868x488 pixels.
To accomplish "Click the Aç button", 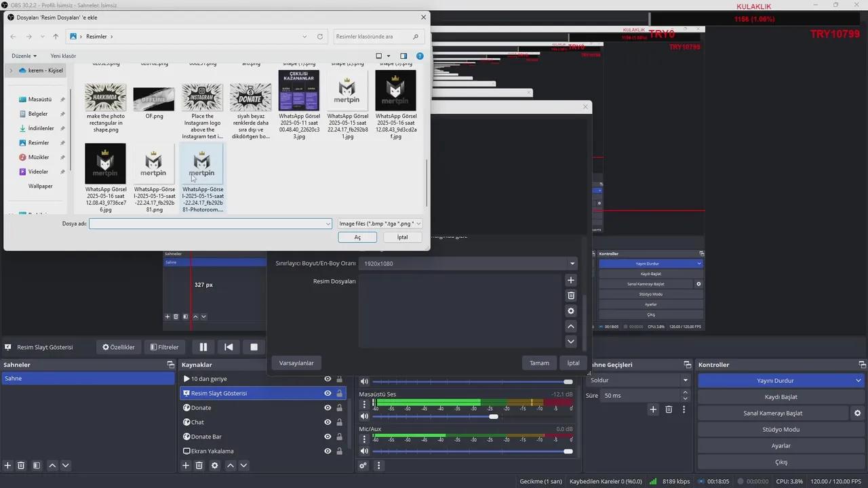I will pyautogui.click(x=357, y=237).
